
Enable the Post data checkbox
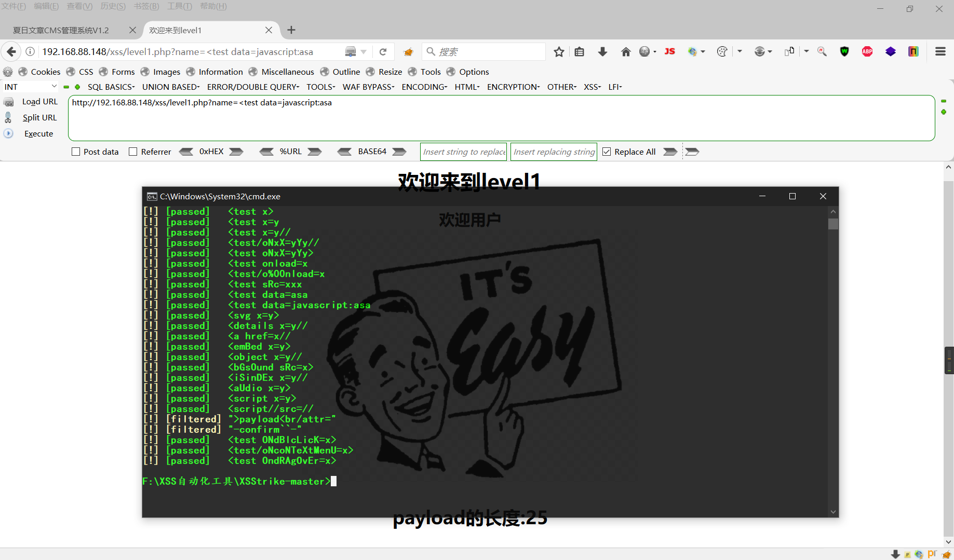pyautogui.click(x=75, y=151)
